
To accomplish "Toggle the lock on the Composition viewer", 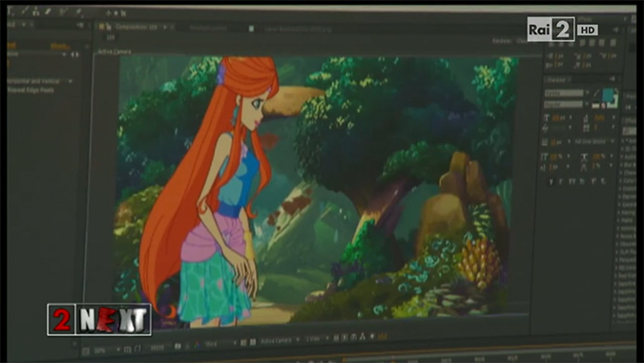I will 109,27.
